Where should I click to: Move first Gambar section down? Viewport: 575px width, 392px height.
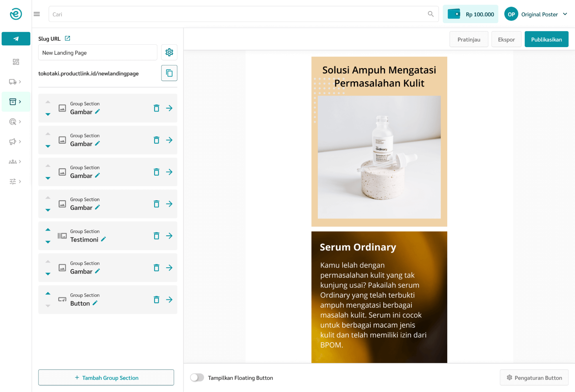pyautogui.click(x=48, y=114)
